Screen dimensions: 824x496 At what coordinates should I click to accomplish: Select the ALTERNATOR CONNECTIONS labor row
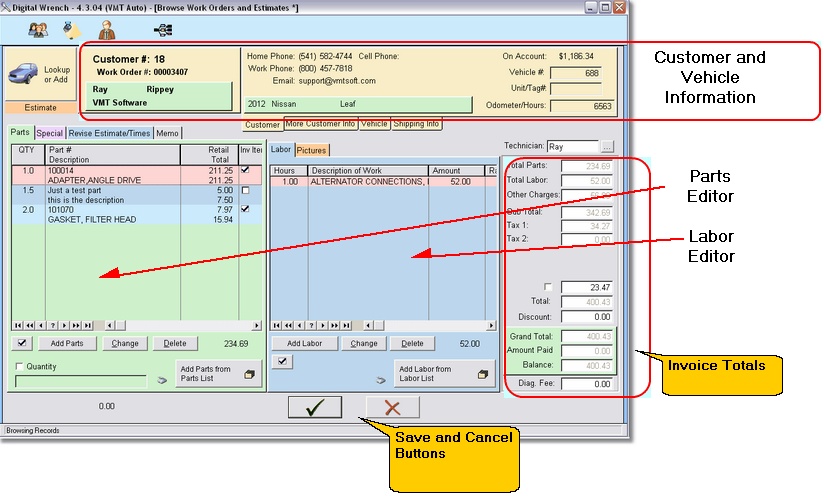point(384,182)
